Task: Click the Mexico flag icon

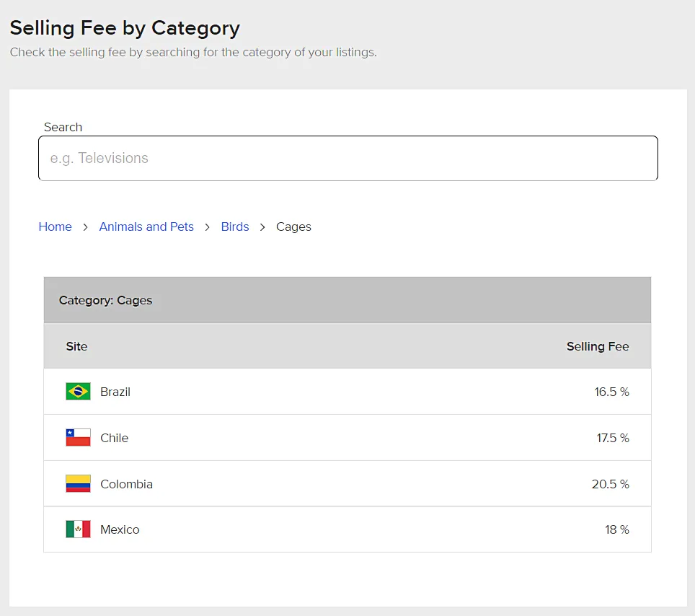Action: (78, 529)
